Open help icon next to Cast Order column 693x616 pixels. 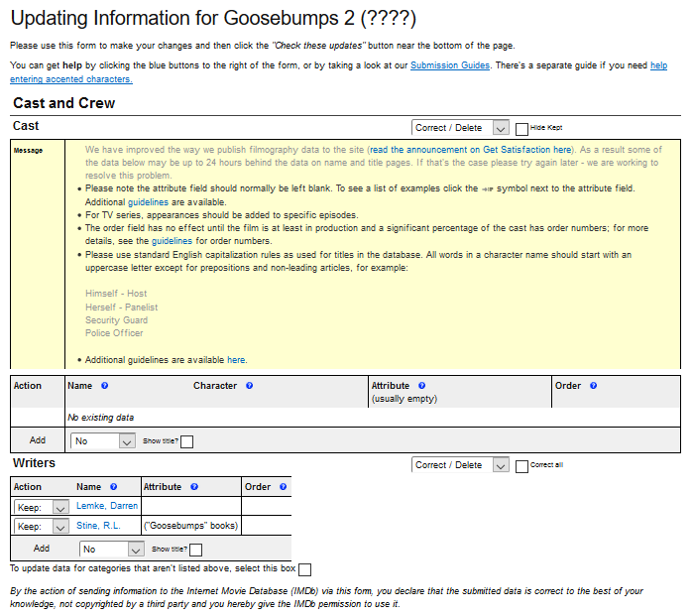coord(593,386)
